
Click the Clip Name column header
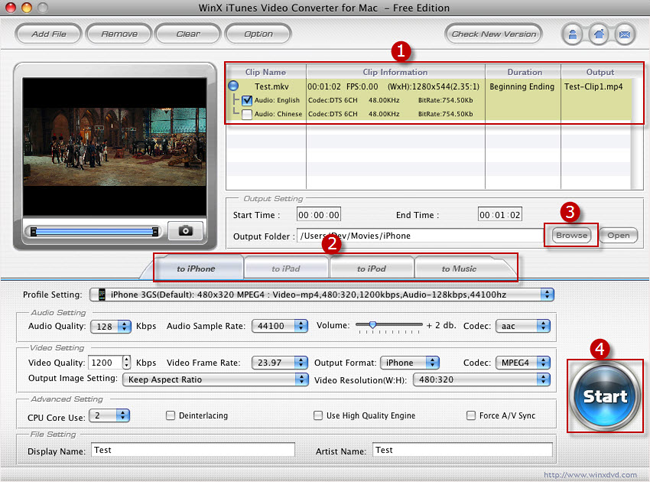(x=266, y=72)
